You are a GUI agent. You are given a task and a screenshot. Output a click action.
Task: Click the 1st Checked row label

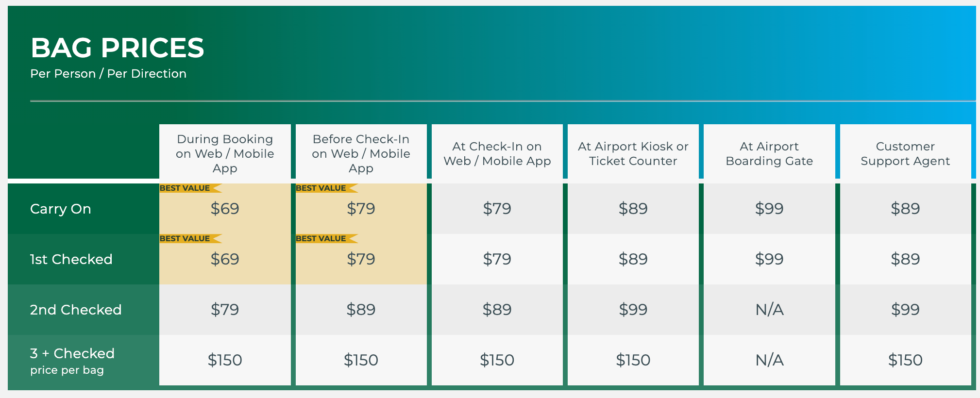pos(71,259)
